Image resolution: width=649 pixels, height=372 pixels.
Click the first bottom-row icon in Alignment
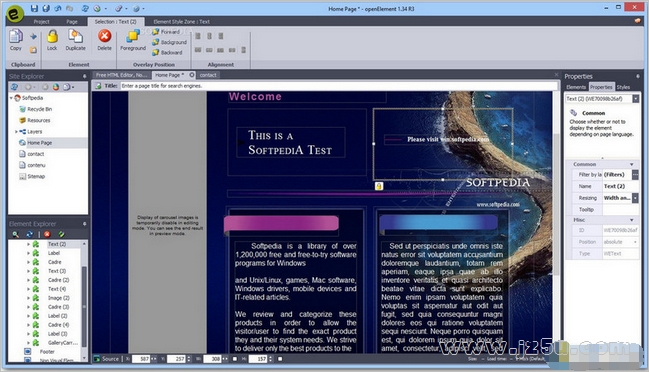[198, 50]
